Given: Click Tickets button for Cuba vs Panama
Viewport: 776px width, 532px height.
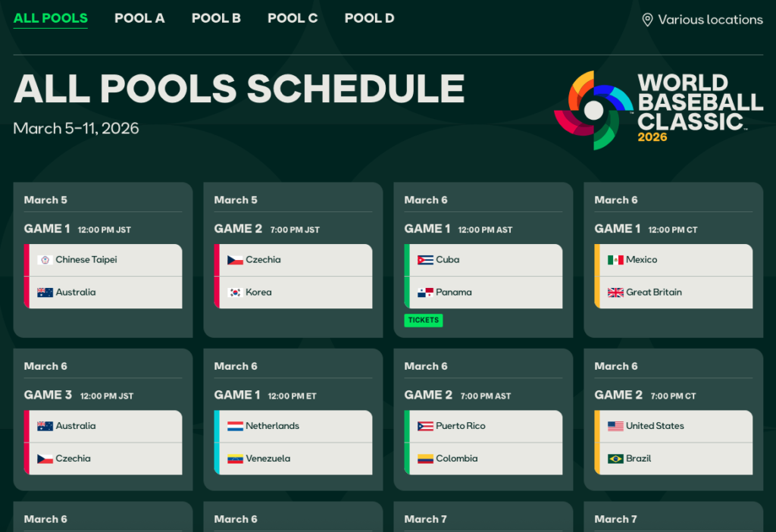Looking at the screenshot, I should tap(424, 321).
